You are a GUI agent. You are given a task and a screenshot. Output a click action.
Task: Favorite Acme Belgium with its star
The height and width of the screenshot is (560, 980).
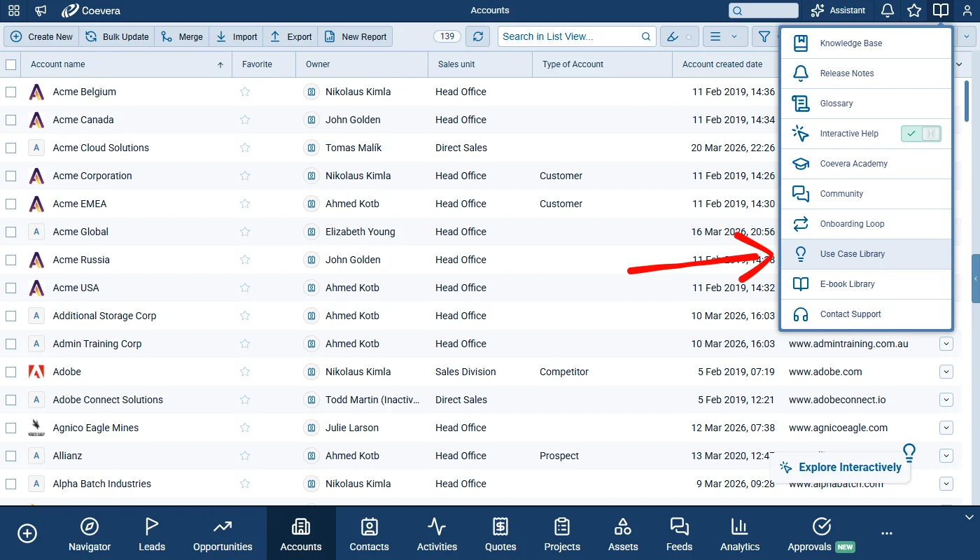click(245, 92)
